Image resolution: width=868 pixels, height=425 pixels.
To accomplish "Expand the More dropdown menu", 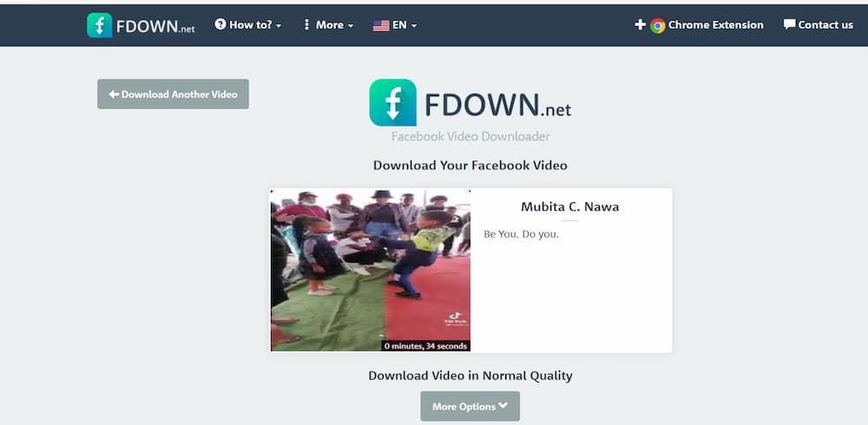I will pyautogui.click(x=328, y=25).
